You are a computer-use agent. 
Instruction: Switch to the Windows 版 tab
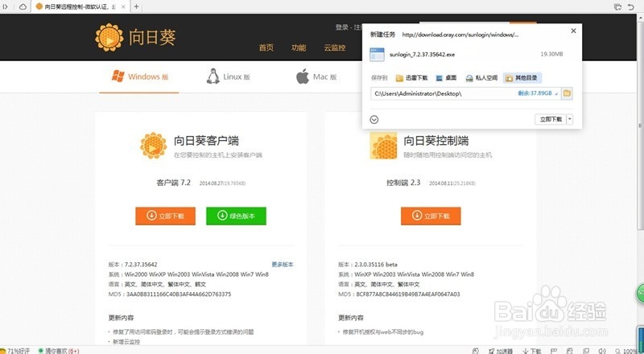point(139,76)
